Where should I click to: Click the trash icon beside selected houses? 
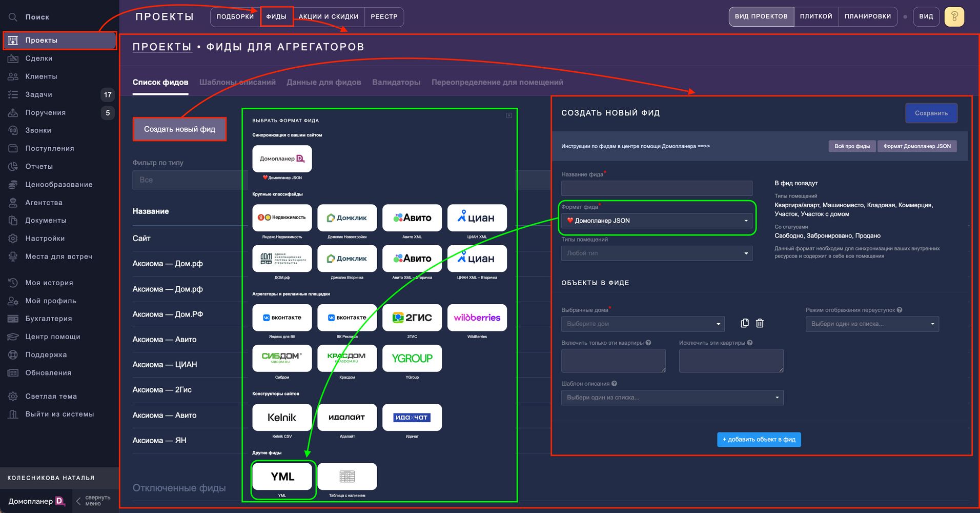point(760,323)
